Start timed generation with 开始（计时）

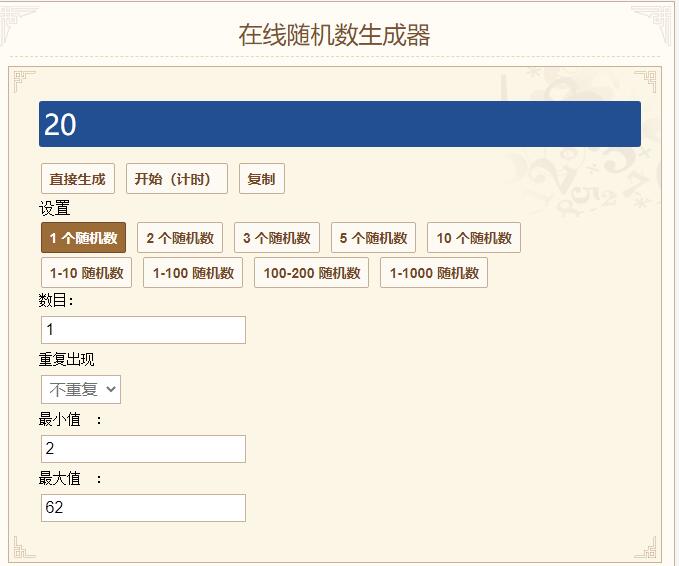[x=177, y=178]
